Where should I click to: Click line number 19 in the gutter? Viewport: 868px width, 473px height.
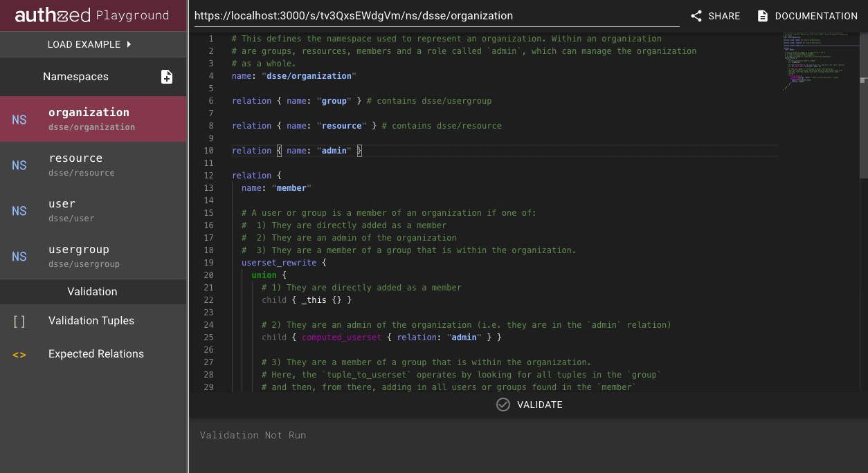point(209,263)
